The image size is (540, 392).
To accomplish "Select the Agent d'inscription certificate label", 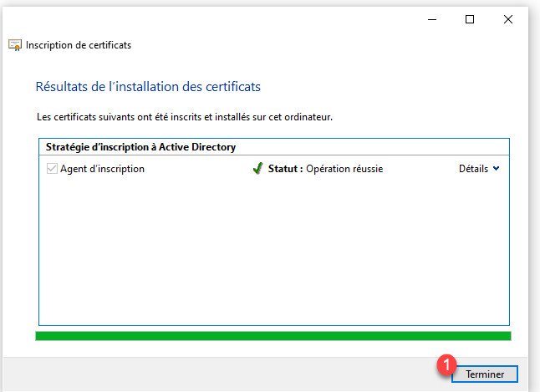I will click(102, 169).
